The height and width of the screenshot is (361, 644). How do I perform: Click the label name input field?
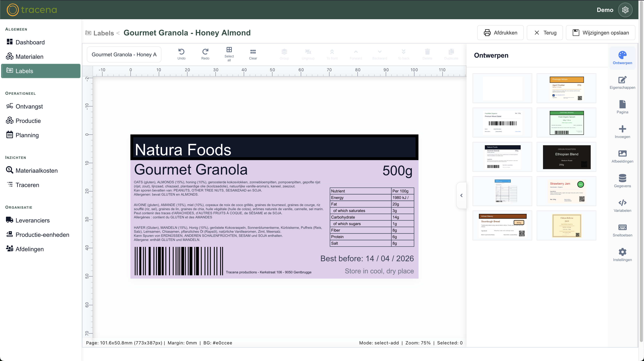[124, 54]
